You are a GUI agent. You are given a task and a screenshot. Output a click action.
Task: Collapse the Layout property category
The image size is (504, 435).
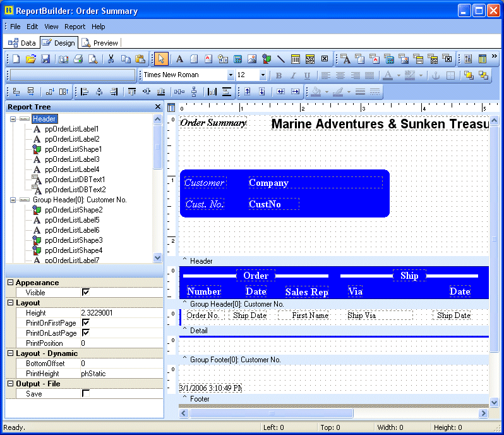pyautogui.click(x=10, y=302)
